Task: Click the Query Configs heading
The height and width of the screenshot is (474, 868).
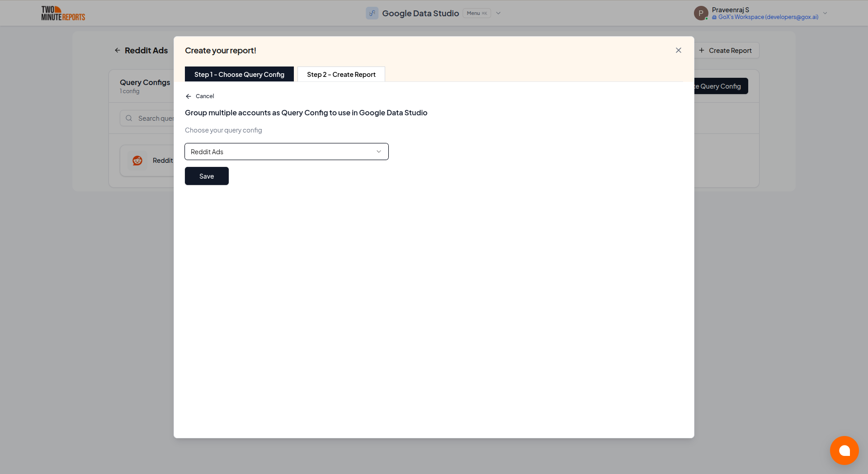Action: [145, 82]
